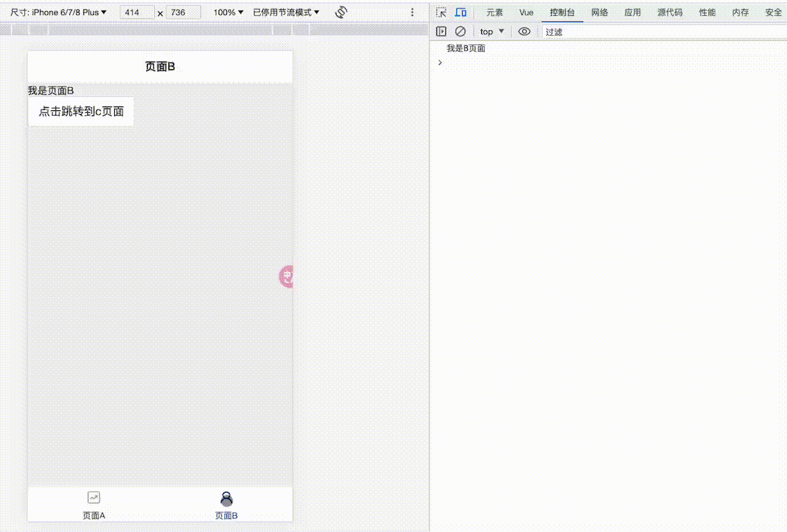
Task: Tap the 页面A tab bar icon
Action: coord(94,497)
